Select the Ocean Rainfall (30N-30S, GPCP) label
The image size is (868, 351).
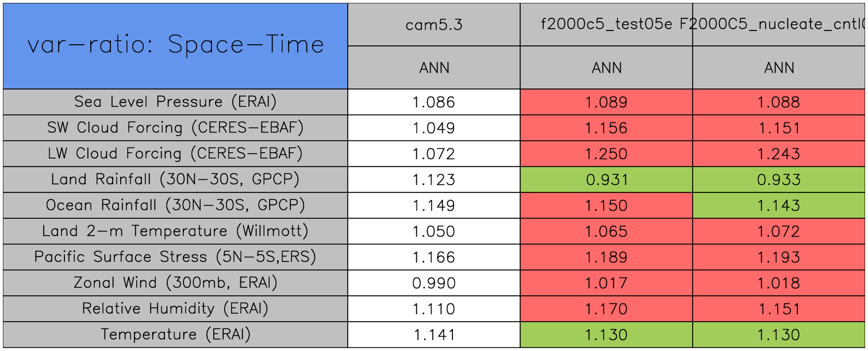[x=175, y=205]
